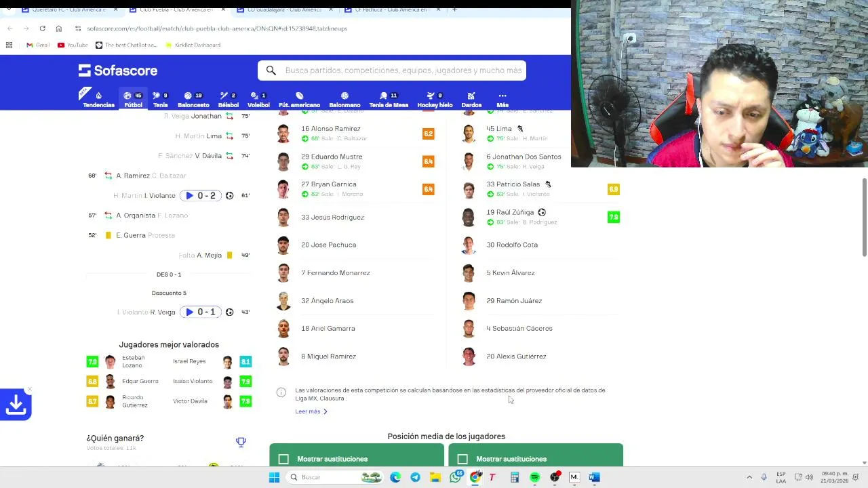Click the search magnifier icon
This screenshot has width=868, height=488.
(x=271, y=70)
